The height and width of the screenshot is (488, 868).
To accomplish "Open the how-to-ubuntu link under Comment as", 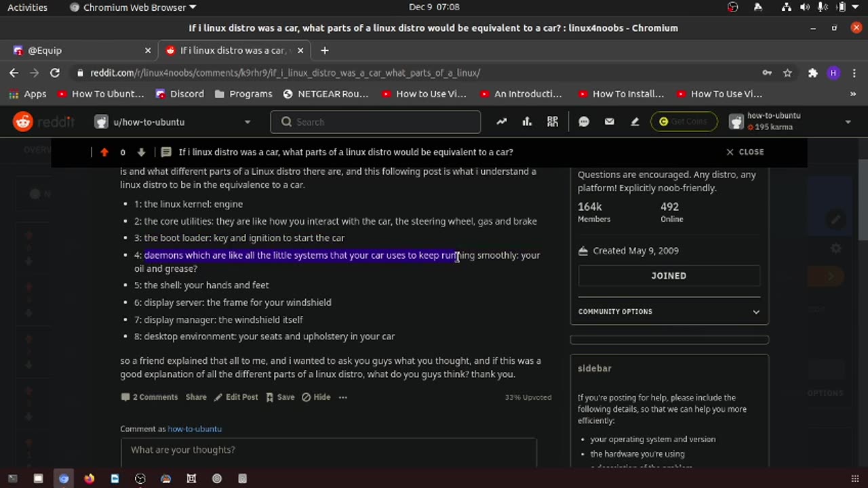I will (195, 428).
